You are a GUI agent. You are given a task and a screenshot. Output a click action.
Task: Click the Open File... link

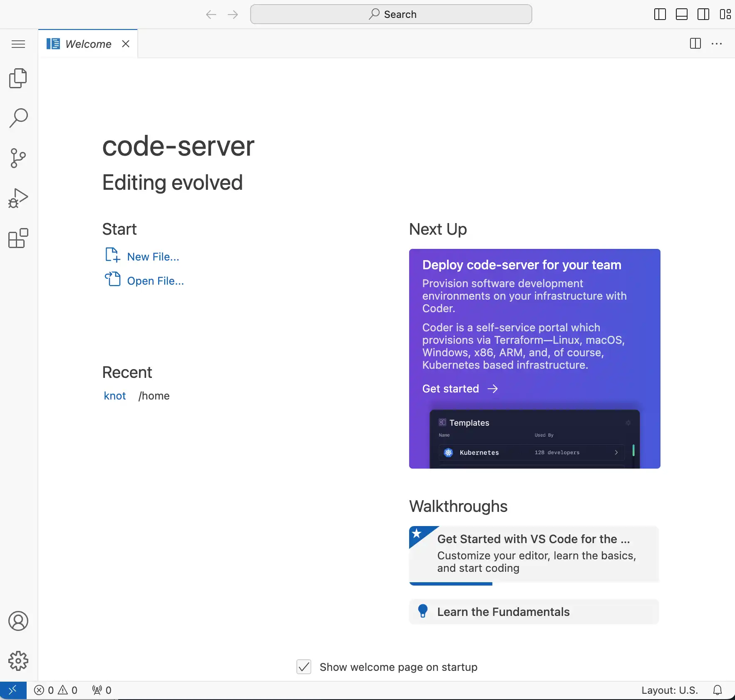tap(155, 281)
